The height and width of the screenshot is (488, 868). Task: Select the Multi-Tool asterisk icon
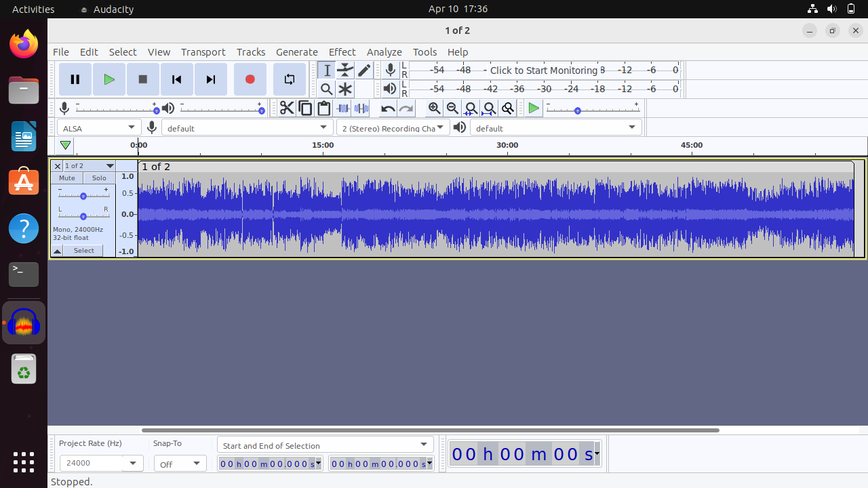[x=345, y=89]
